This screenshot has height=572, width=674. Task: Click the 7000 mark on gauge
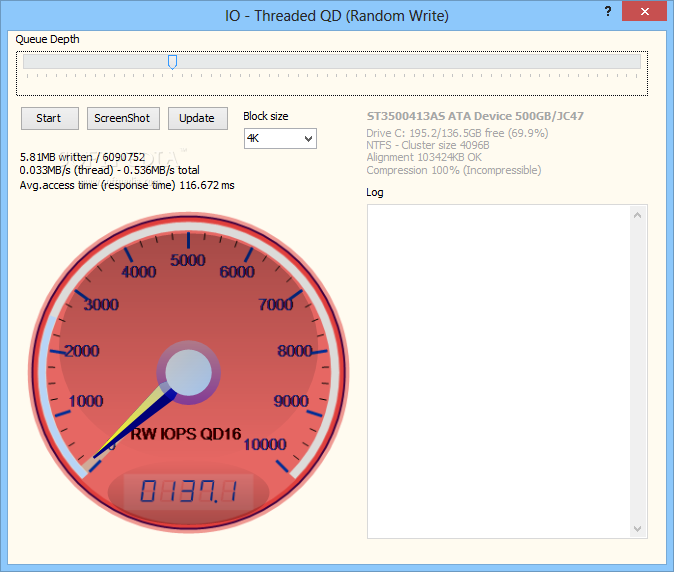[x=276, y=304]
